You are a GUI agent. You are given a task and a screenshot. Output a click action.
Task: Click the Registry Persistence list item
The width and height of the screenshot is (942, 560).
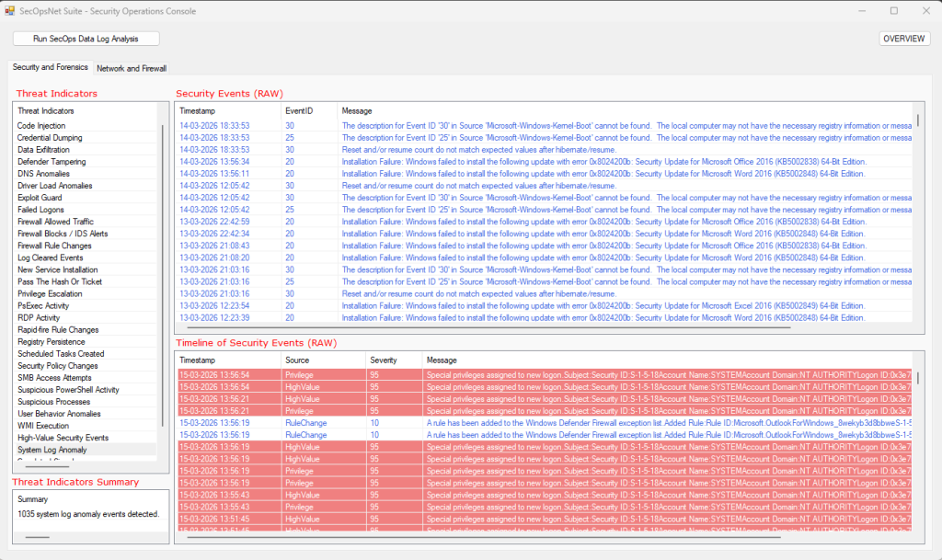(x=51, y=342)
